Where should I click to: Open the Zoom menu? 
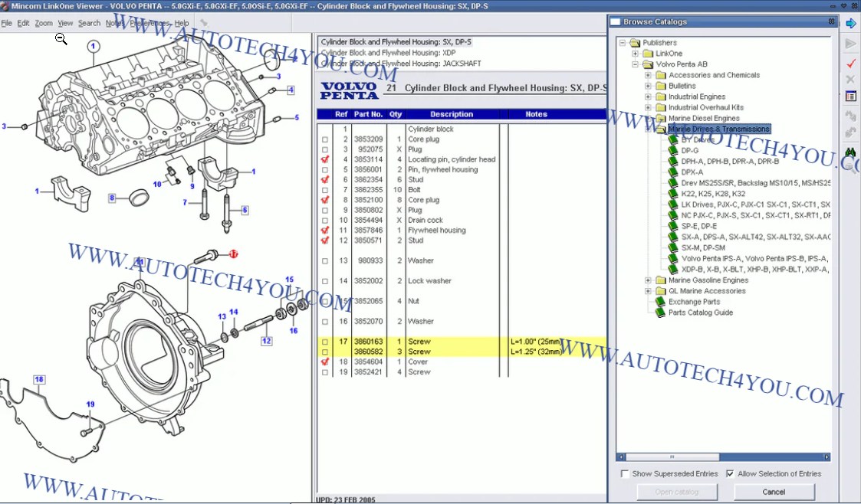tap(43, 23)
